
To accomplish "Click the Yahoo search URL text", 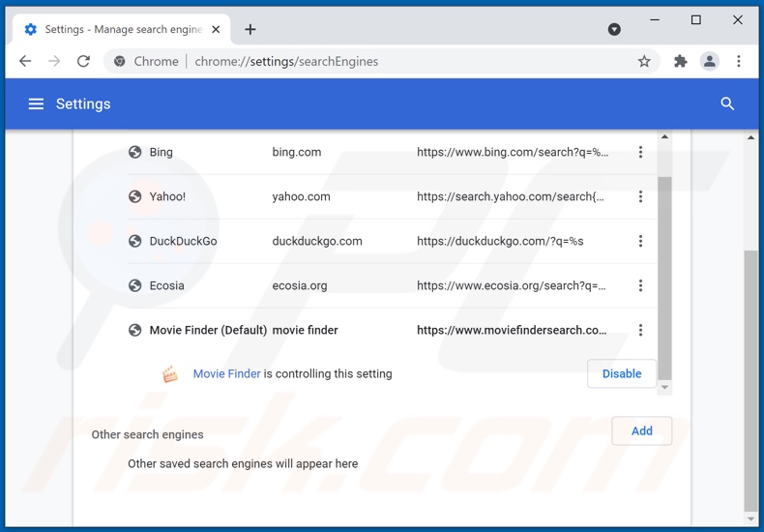I will (x=511, y=196).
